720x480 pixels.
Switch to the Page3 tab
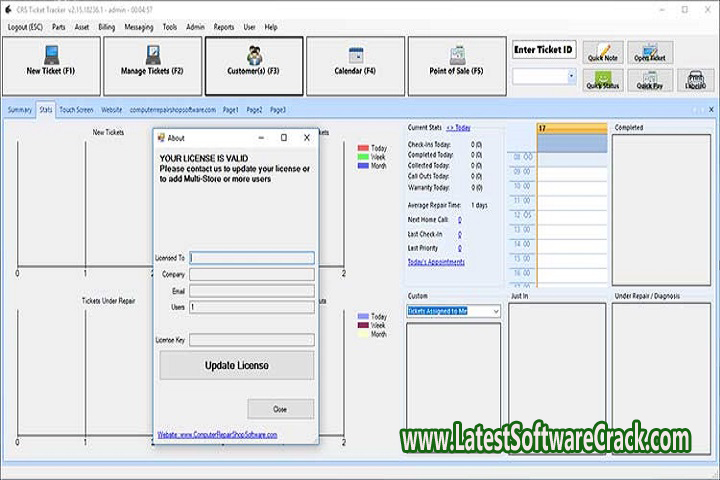point(277,110)
